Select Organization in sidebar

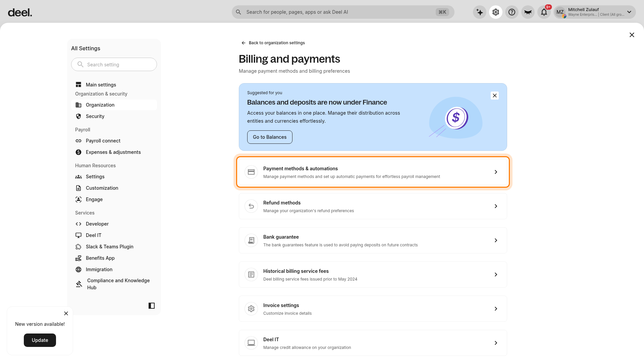coord(114,105)
